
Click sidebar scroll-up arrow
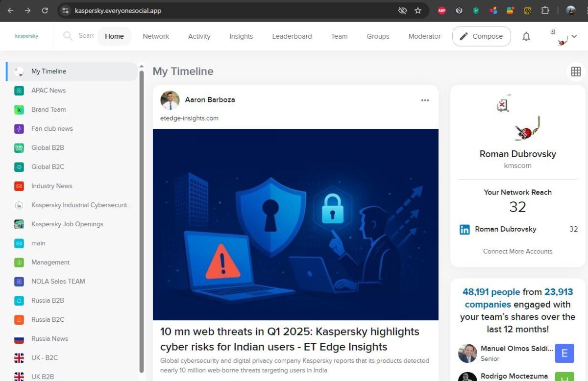pos(142,67)
